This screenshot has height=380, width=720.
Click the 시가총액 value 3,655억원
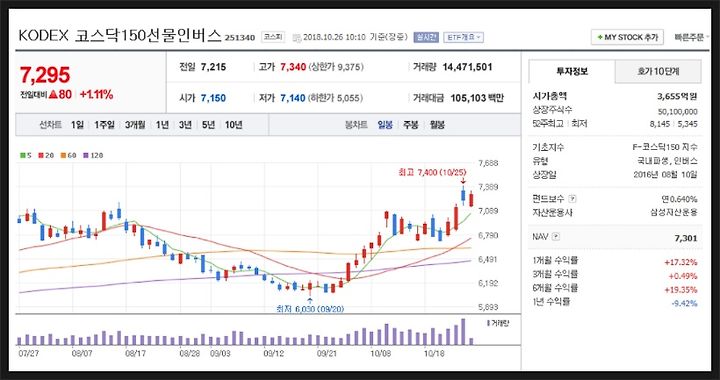pyautogui.click(x=677, y=97)
